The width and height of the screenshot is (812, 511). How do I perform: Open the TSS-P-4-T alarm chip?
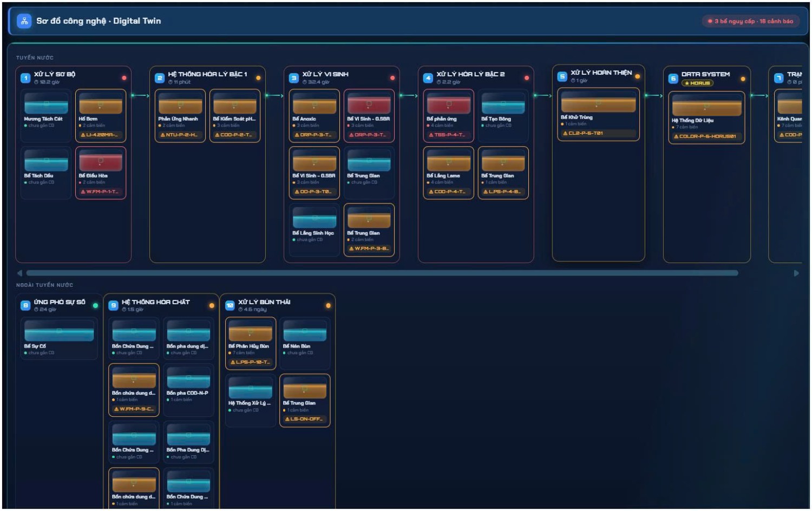[449, 135]
